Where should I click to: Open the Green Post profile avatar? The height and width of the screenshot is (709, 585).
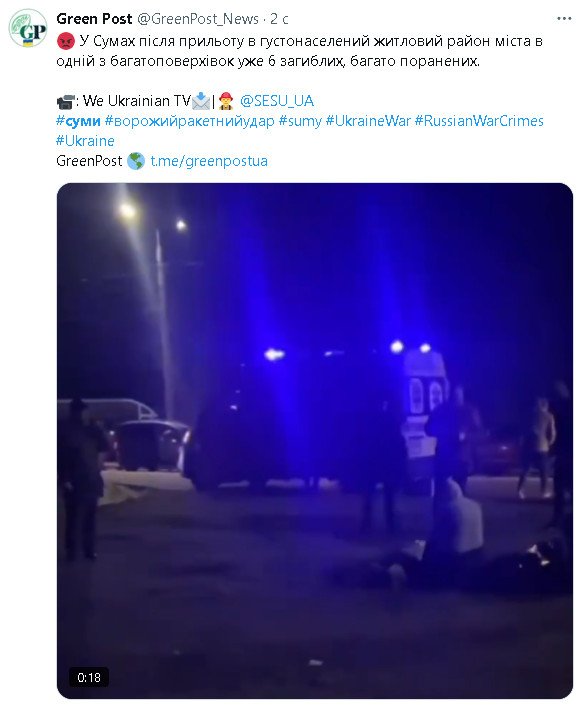28,28
